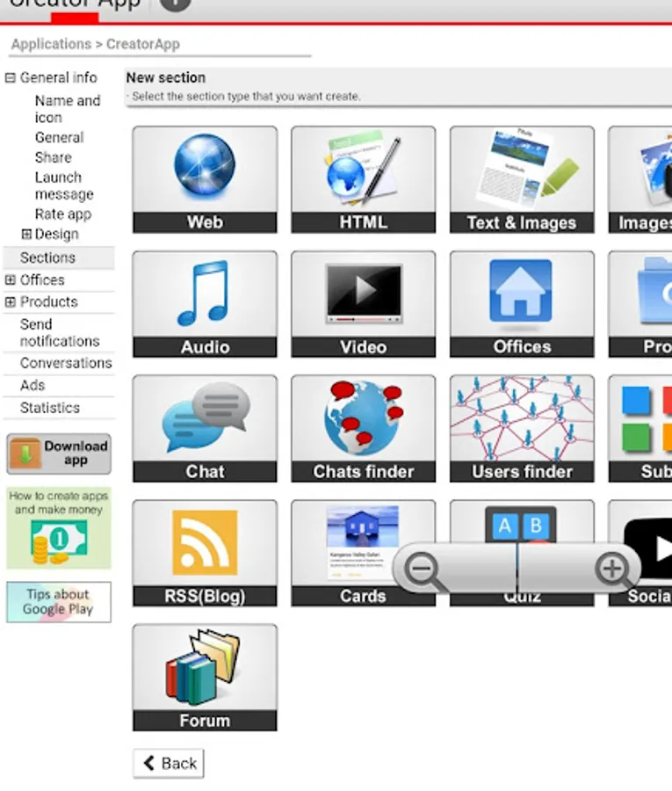Click the Products sidebar label
Screen dimensions: 672x791
click(49, 301)
